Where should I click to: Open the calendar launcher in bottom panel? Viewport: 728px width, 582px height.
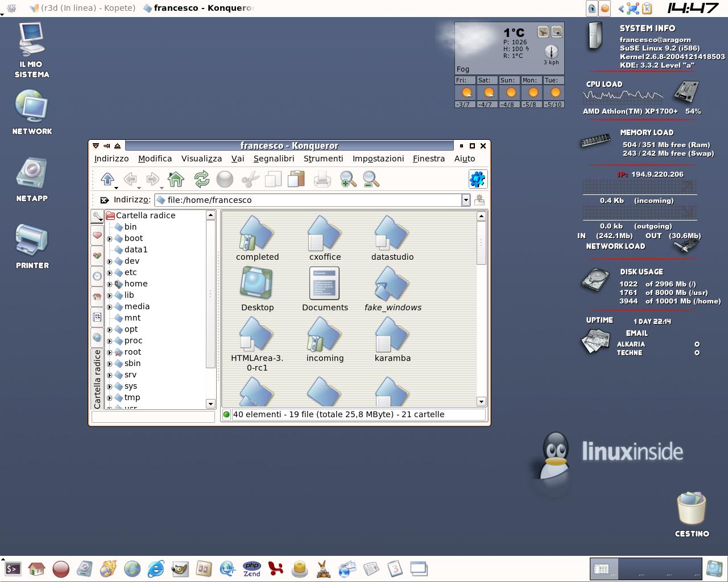click(395, 568)
